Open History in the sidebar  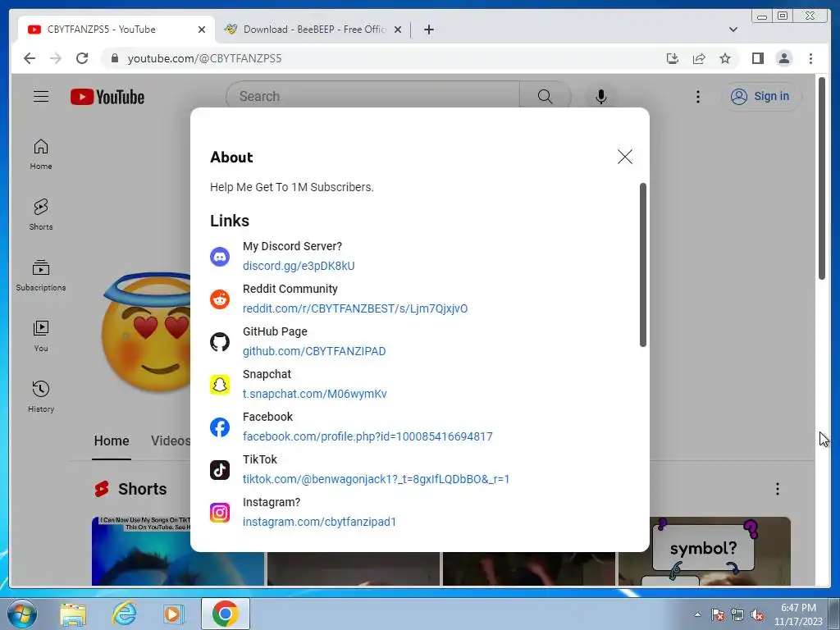click(41, 397)
